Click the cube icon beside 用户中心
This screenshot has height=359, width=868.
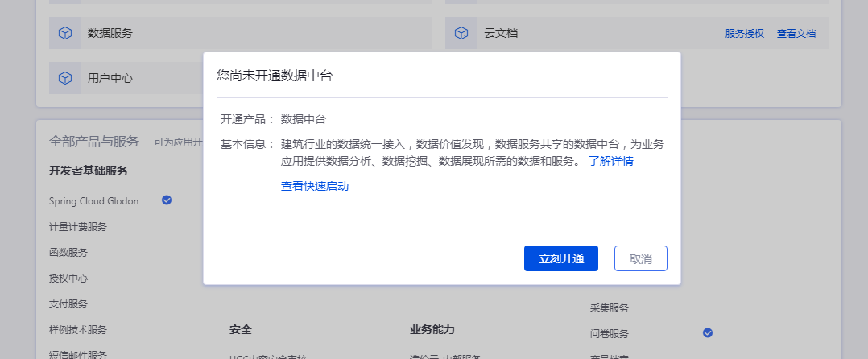click(65, 78)
